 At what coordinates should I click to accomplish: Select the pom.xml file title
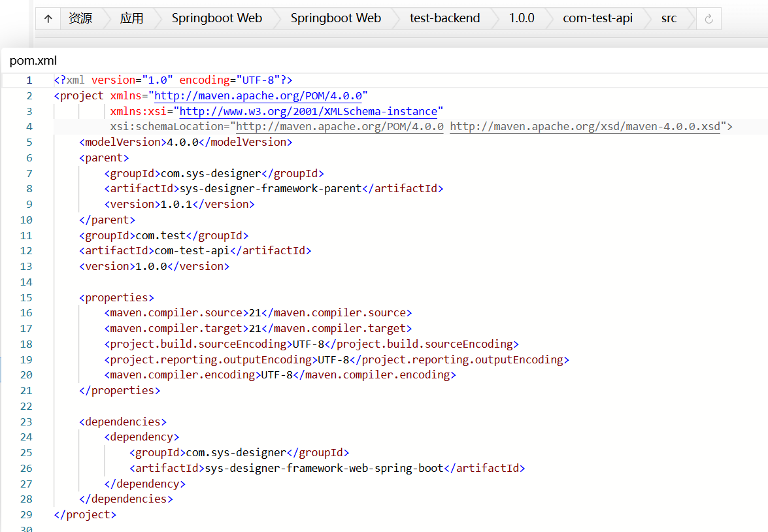pos(33,61)
